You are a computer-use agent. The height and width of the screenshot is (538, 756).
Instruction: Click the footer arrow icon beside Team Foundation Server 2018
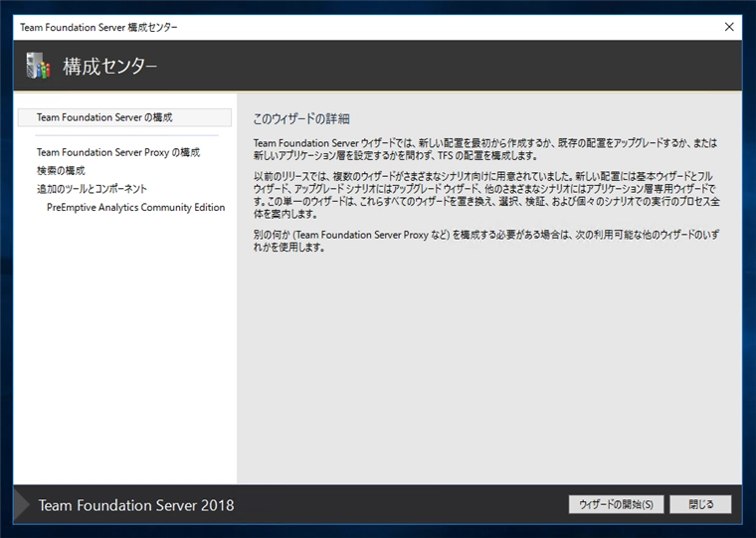click(22, 505)
